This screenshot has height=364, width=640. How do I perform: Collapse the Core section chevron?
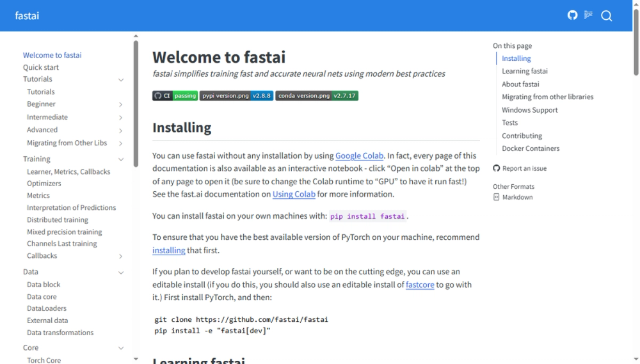pyautogui.click(x=121, y=348)
